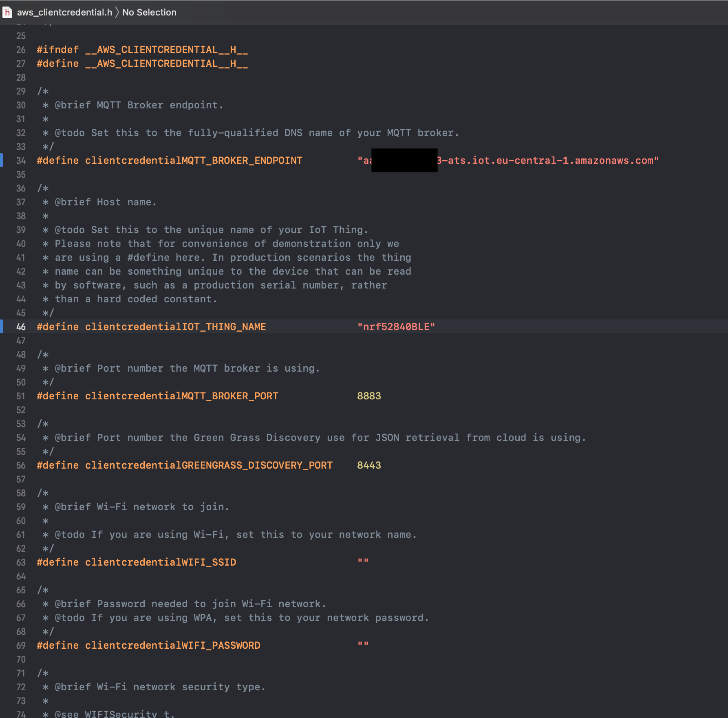The height and width of the screenshot is (718, 728).
Task: Click the empty clientcredentialWIFI_SSID string value
Action: tap(363, 562)
